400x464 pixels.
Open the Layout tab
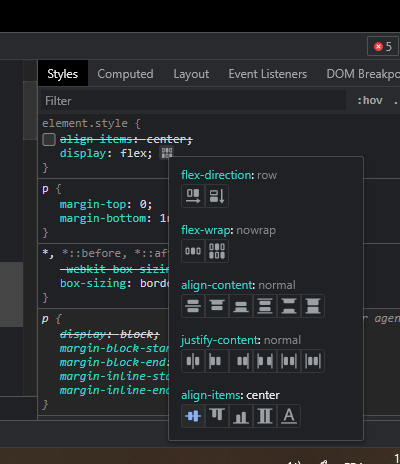191,74
